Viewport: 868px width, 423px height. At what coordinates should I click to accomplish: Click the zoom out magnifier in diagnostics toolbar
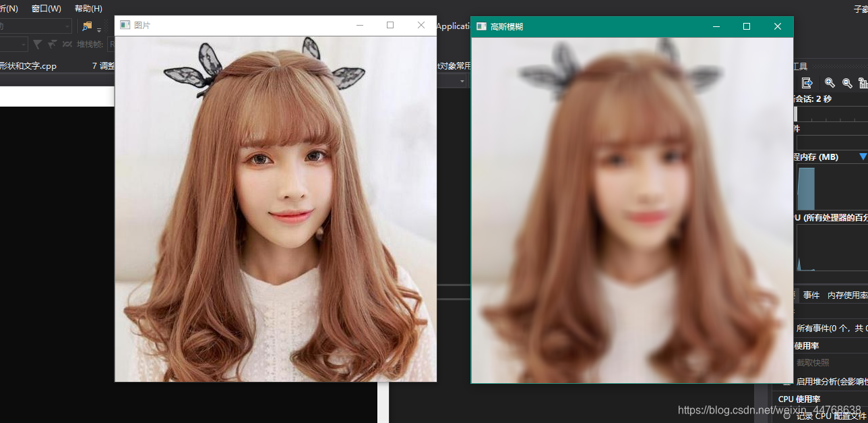[x=846, y=82]
